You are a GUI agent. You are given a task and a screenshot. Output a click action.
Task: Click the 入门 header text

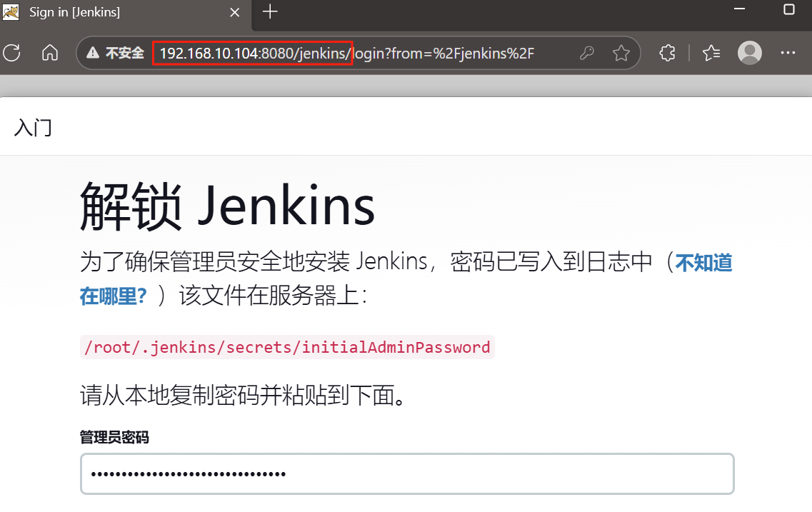(33, 127)
